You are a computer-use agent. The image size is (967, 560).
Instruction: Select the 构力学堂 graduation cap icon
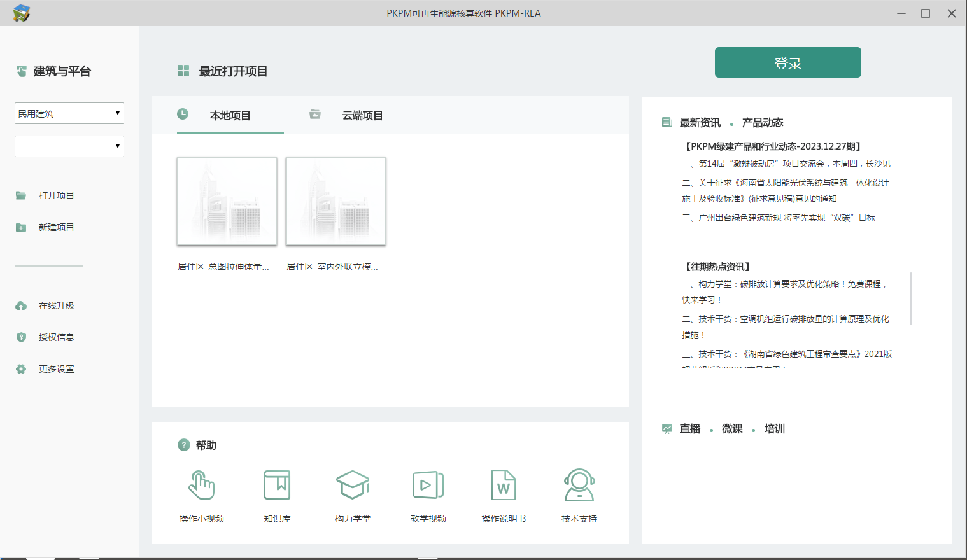(352, 485)
